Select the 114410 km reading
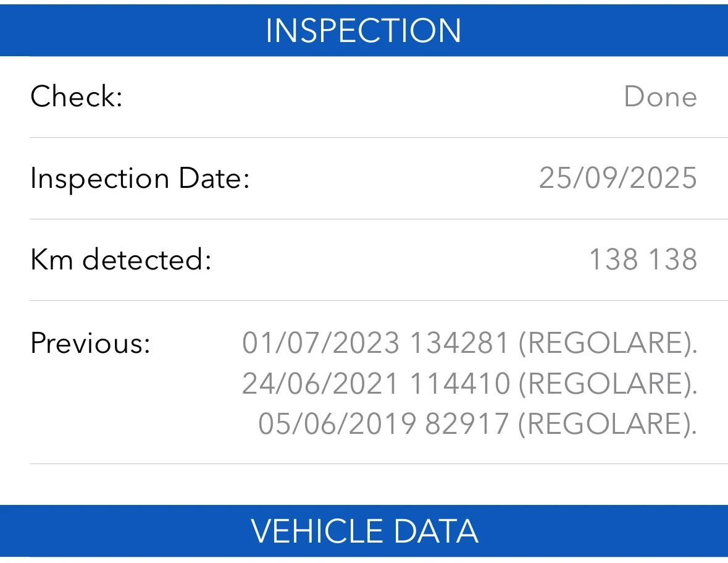 tap(459, 384)
